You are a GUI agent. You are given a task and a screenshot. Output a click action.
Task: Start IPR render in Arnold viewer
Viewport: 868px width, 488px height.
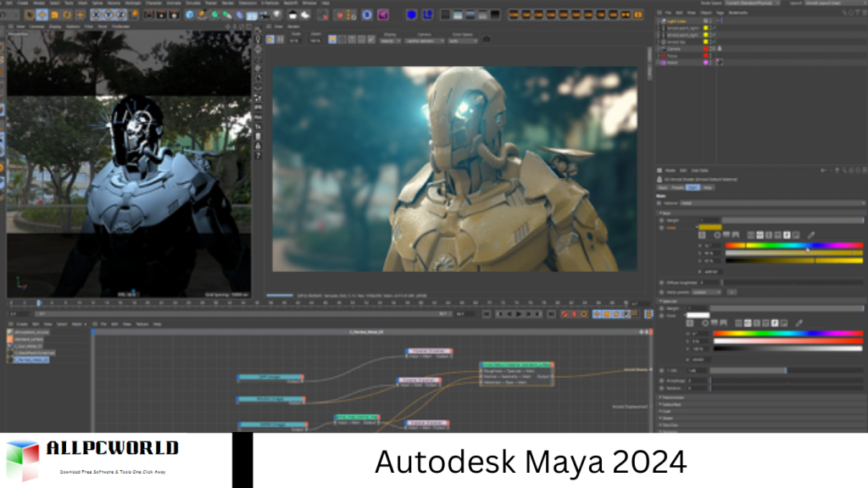(x=270, y=39)
